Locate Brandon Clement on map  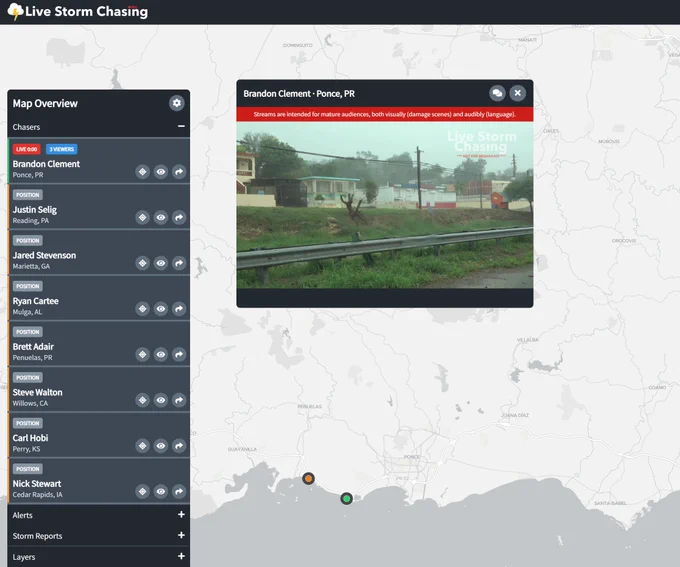pos(142,172)
